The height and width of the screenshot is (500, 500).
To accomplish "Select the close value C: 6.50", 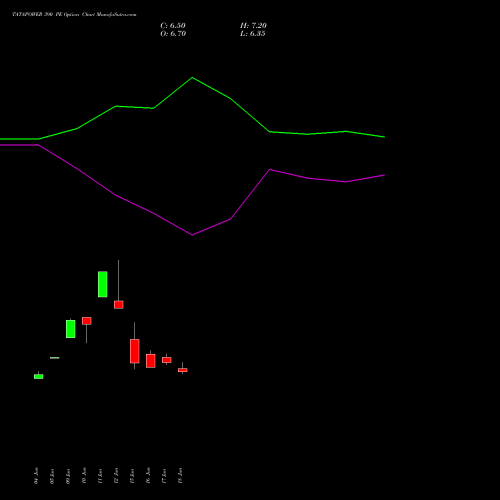I will point(173,26).
